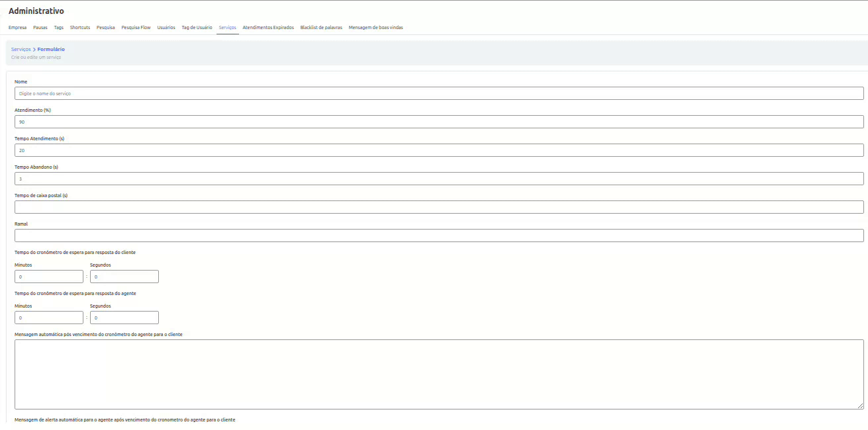Viewport: 868px width, 430px height.
Task: Open the Blacklist de palavras tab
Action: 321,28
